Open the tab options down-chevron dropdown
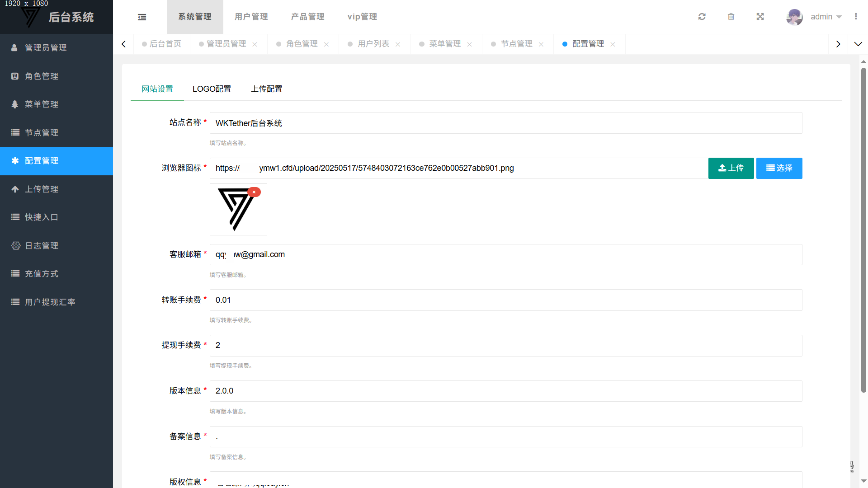The width and height of the screenshot is (868, 488). pyautogui.click(x=858, y=44)
